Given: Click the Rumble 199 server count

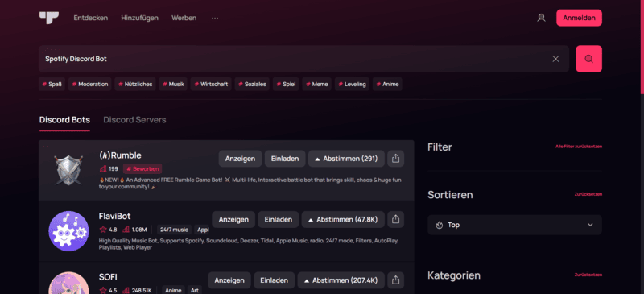Looking at the screenshot, I should pos(109,169).
